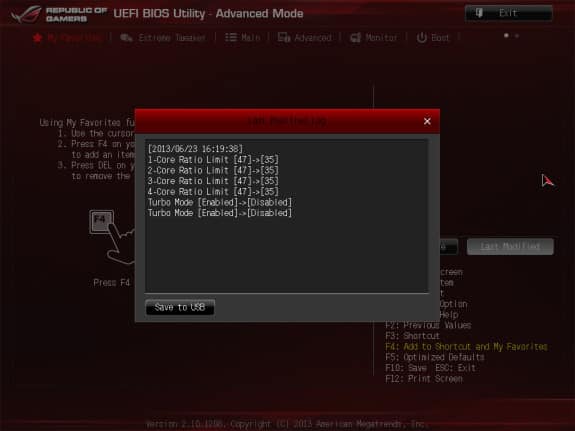Click the F12: Print Screen hint
This screenshot has height=431, width=575.
[x=424, y=379]
